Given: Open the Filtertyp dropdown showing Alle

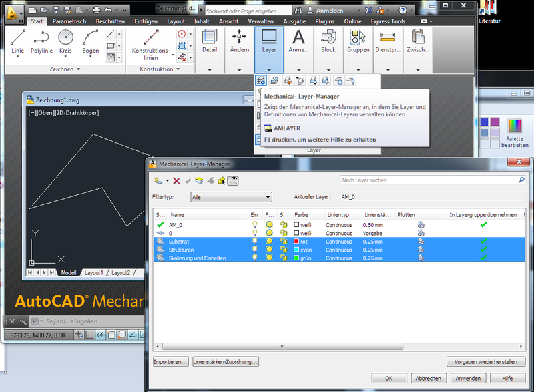Looking at the screenshot, I should 231,197.
